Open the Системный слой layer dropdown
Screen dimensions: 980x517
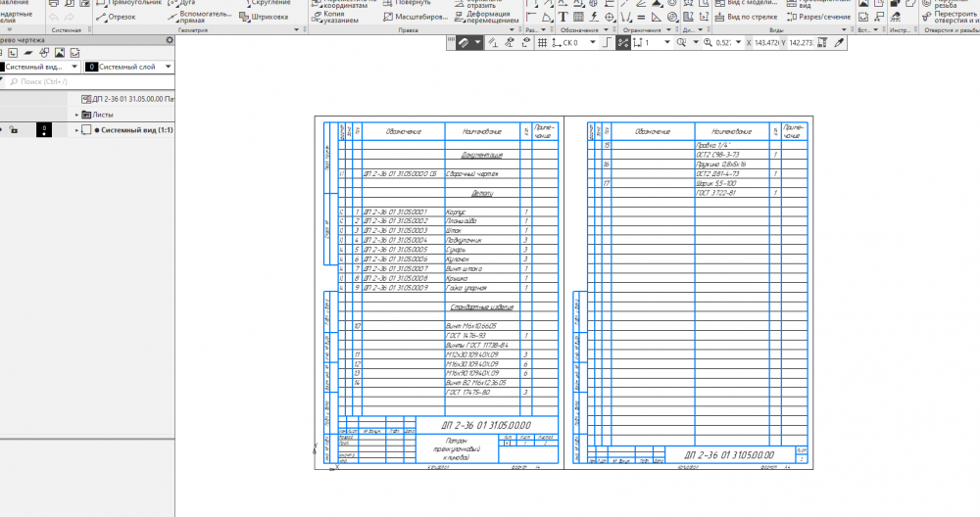(x=169, y=68)
